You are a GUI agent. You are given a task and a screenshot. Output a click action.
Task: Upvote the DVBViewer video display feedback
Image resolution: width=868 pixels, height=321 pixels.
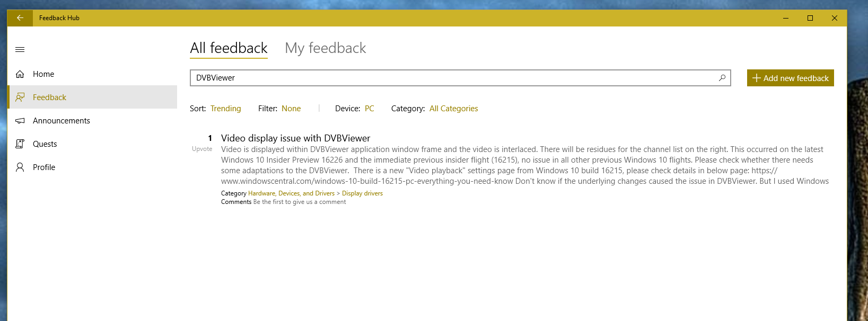click(202, 149)
